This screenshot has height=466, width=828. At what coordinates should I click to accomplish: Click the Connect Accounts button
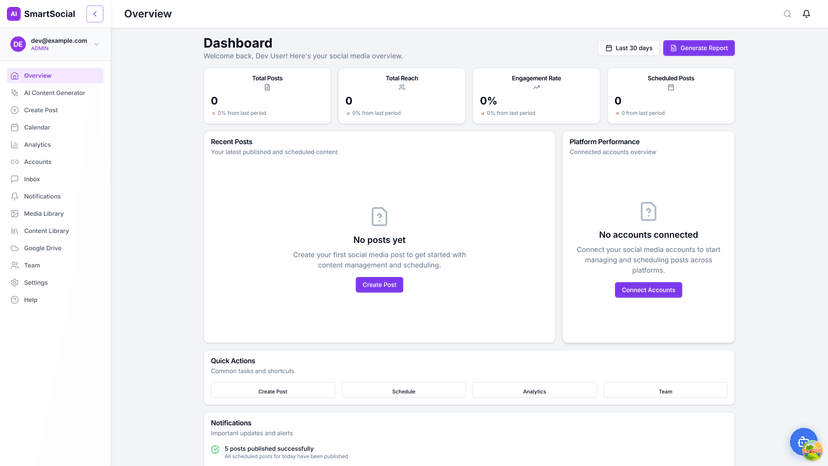[648, 290]
